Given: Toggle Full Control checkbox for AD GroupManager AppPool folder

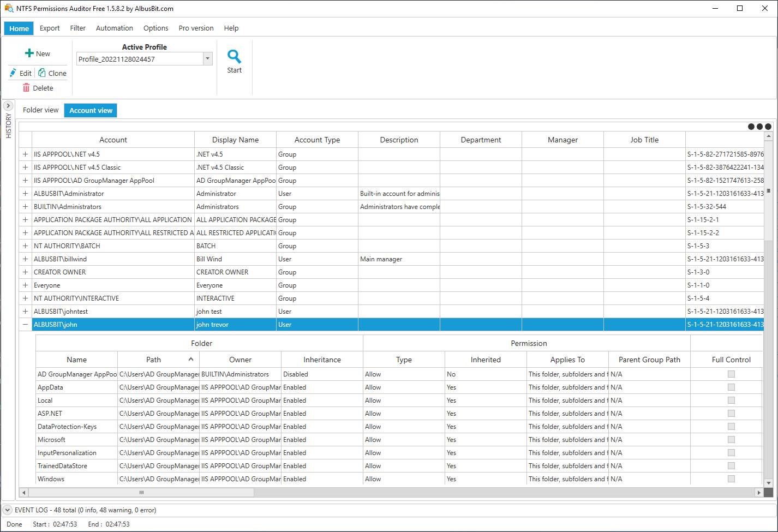Looking at the screenshot, I should (x=731, y=374).
